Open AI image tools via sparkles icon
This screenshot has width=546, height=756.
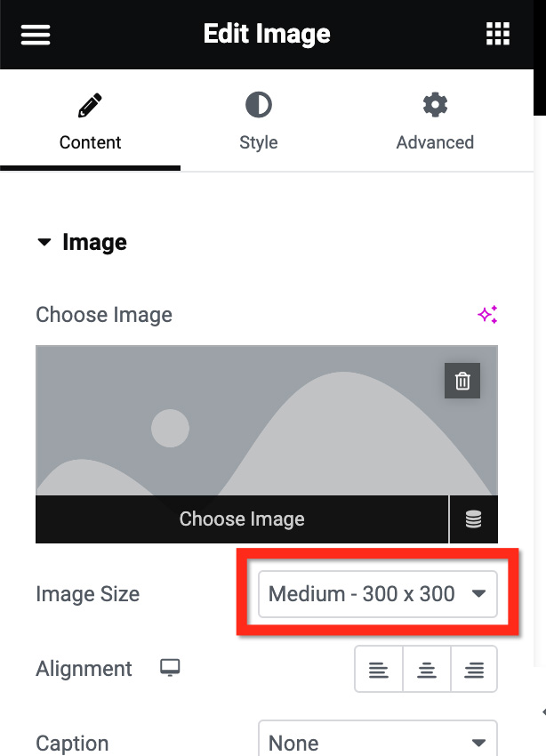pos(487,315)
